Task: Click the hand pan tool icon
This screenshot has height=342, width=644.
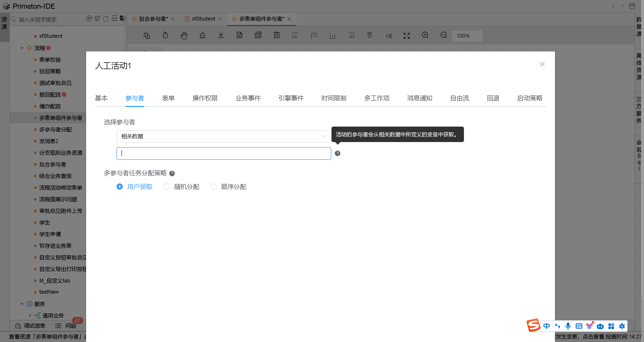Action: (x=184, y=36)
